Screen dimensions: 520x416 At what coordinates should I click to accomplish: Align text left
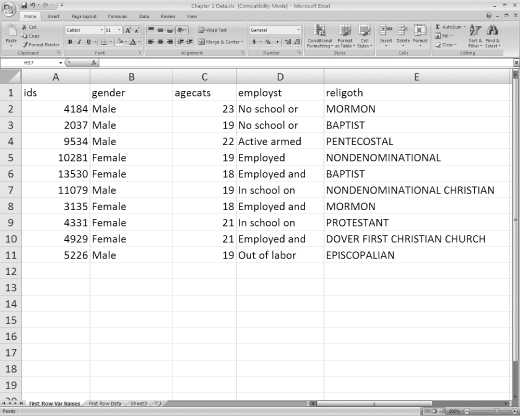151,42
